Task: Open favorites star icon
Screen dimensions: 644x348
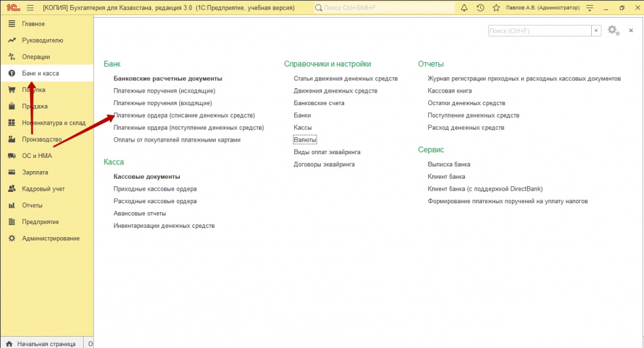Action: click(x=496, y=8)
